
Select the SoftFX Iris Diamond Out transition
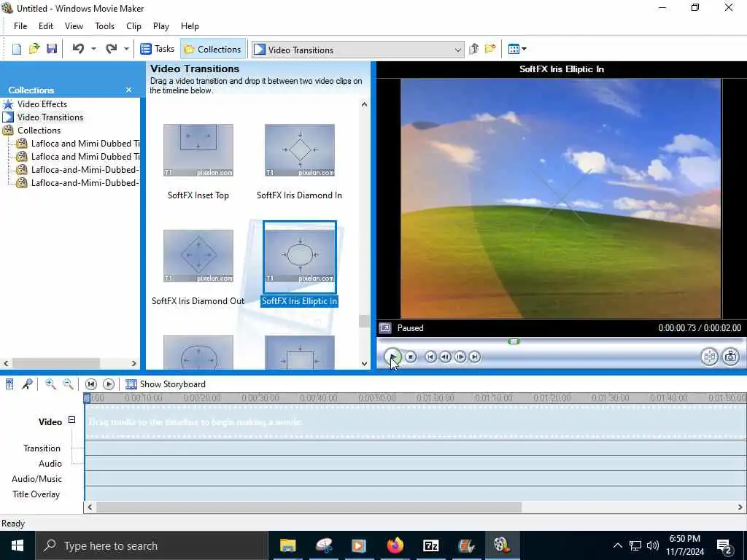pyautogui.click(x=198, y=256)
